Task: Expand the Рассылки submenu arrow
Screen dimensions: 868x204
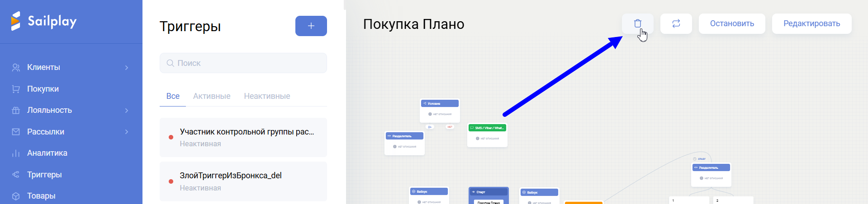Action: tap(127, 132)
